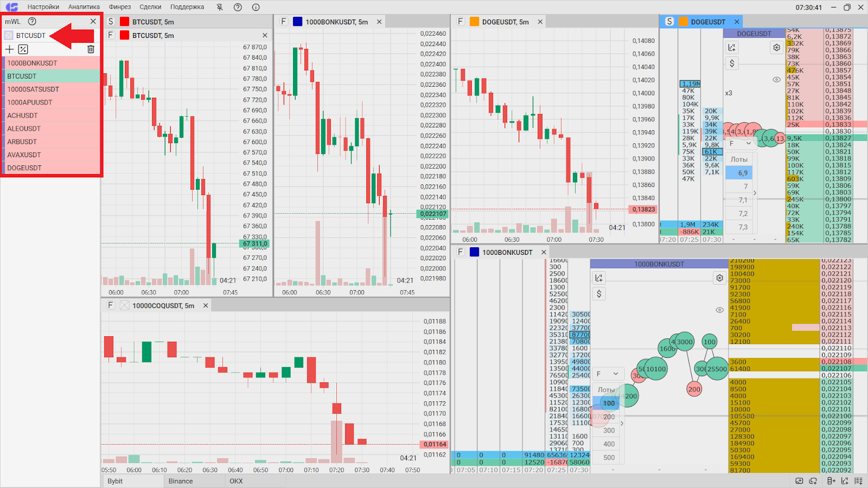Click the app logo in top-left corner

tap(11, 7)
